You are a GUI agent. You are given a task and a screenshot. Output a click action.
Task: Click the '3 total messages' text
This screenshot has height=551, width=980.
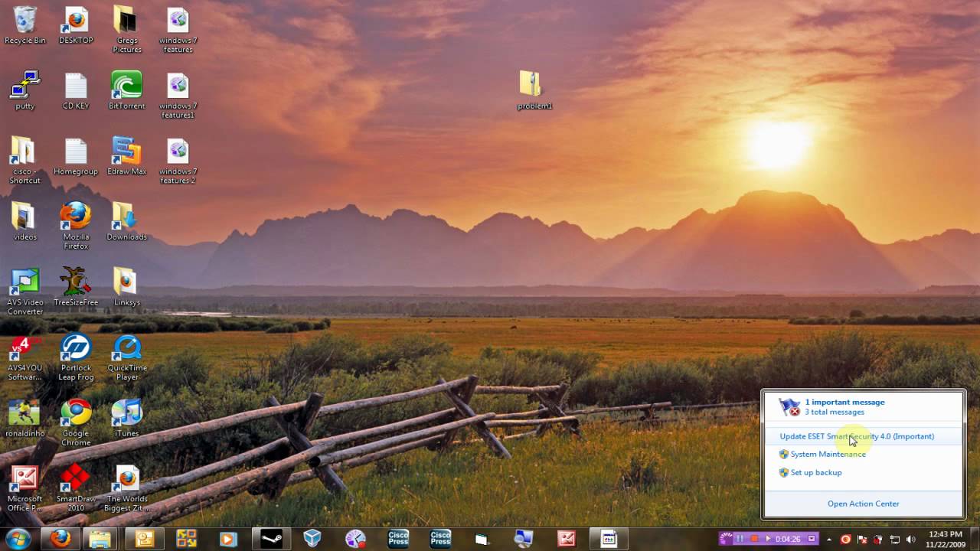click(834, 412)
